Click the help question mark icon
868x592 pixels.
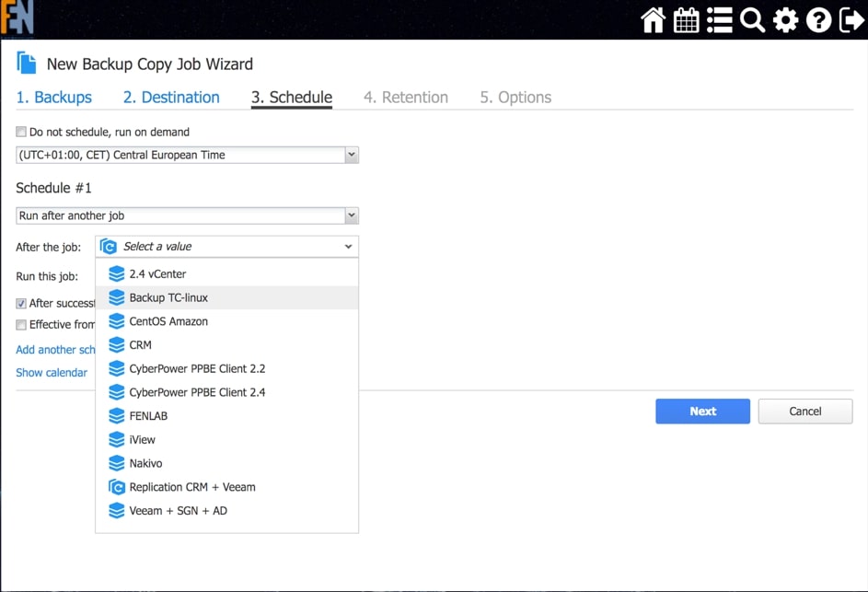[x=818, y=20]
